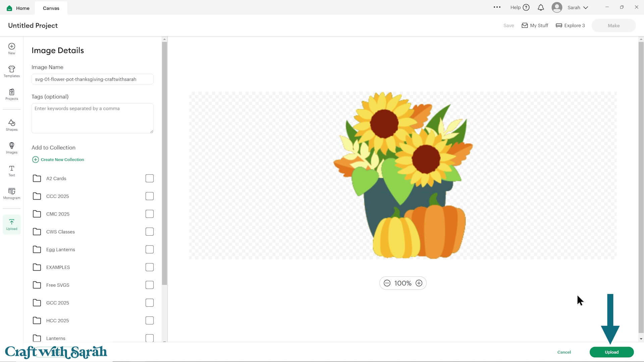Click the notifications bell icon

coord(541,7)
